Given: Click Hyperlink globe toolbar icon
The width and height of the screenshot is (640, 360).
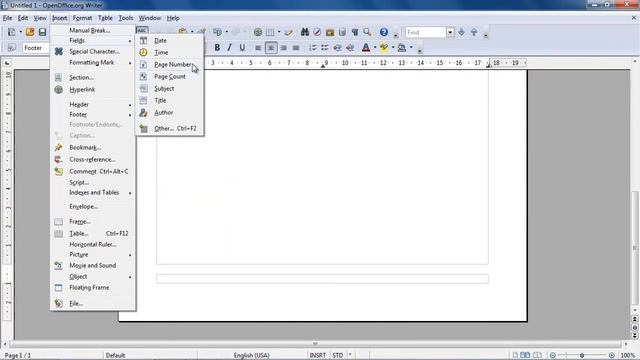Looking at the screenshot, I should point(258,32).
